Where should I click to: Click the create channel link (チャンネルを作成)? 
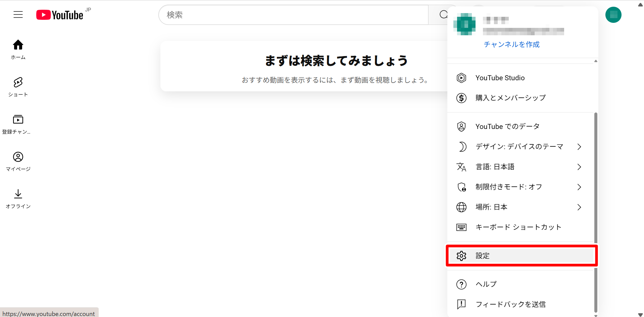[511, 44]
